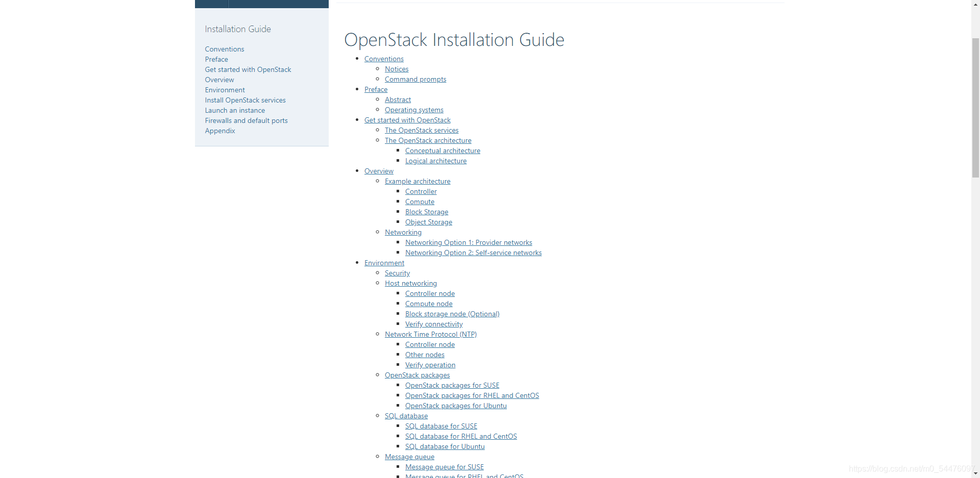Viewport: 980px width, 478px height.
Task: Click the vertical scrollbar thumb
Action: click(975, 108)
